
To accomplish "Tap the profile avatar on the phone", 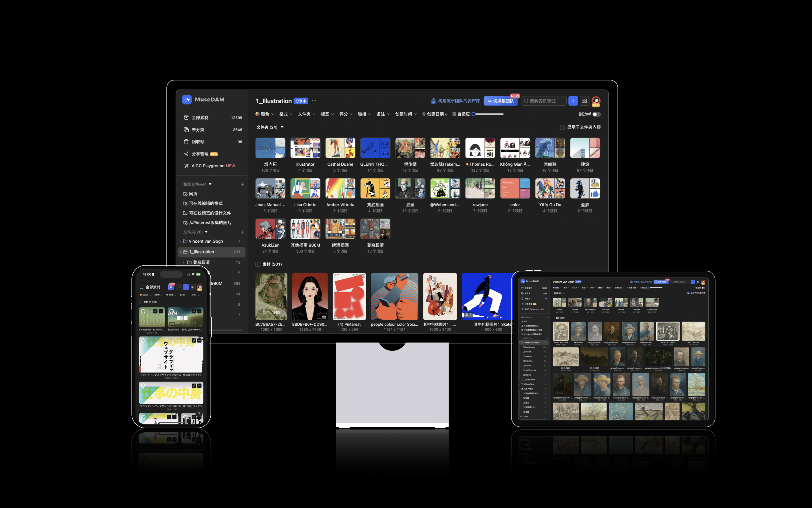I will (200, 287).
